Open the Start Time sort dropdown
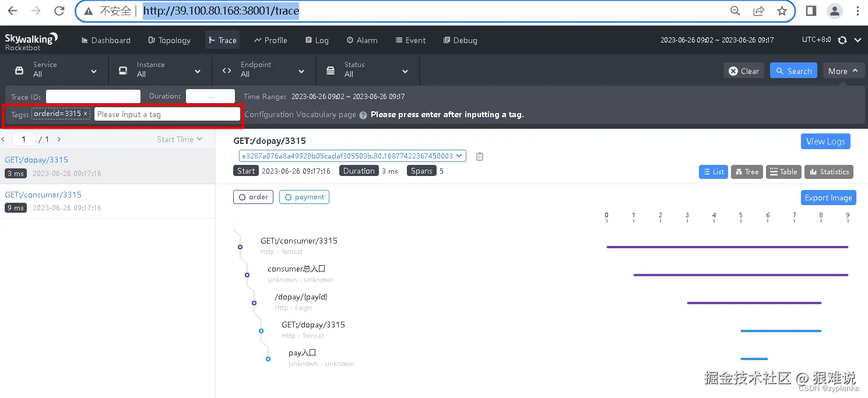The image size is (868, 398). (180, 139)
